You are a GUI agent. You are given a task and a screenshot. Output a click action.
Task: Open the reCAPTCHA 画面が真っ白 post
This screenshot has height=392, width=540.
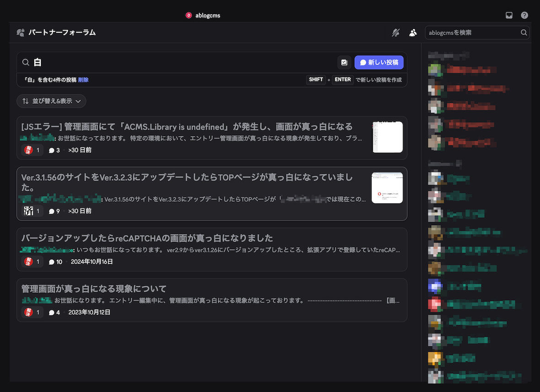tap(147, 238)
